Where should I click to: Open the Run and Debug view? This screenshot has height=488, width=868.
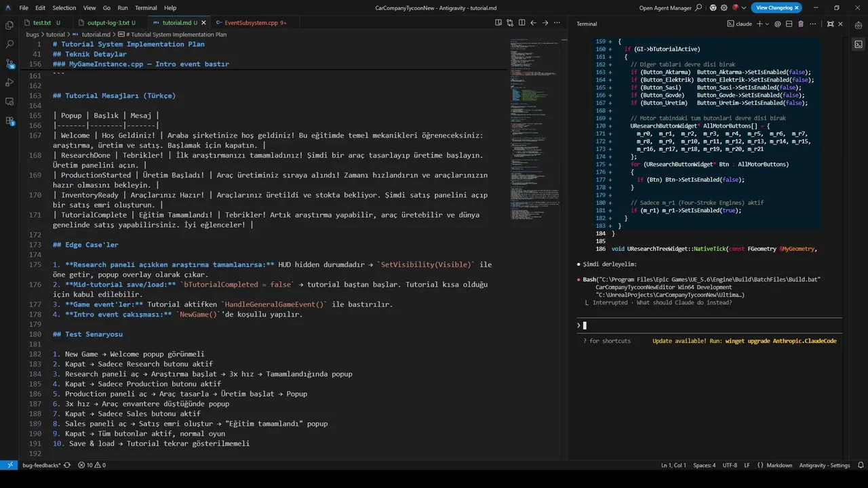tap(9, 82)
